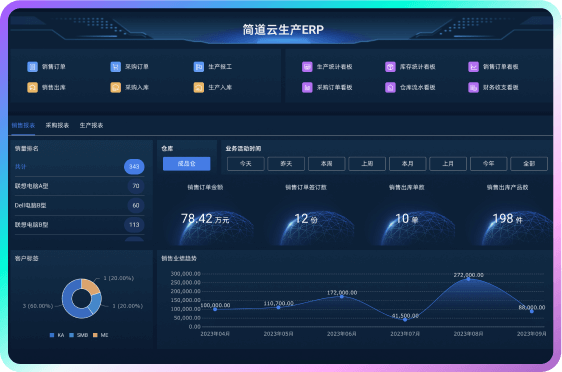Open the 库存统计看板 cube icon
The width and height of the screenshot is (562, 372).
(x=390, y=67)
